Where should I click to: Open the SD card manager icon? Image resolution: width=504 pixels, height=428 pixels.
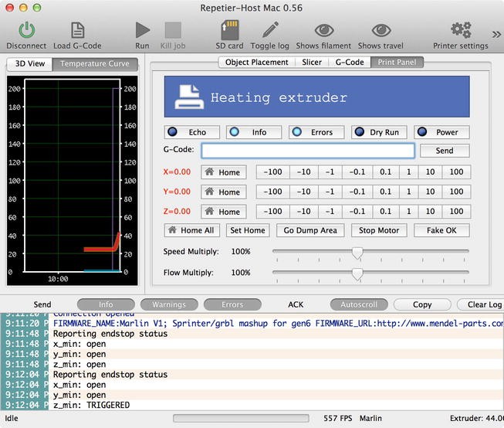(229, 30)
